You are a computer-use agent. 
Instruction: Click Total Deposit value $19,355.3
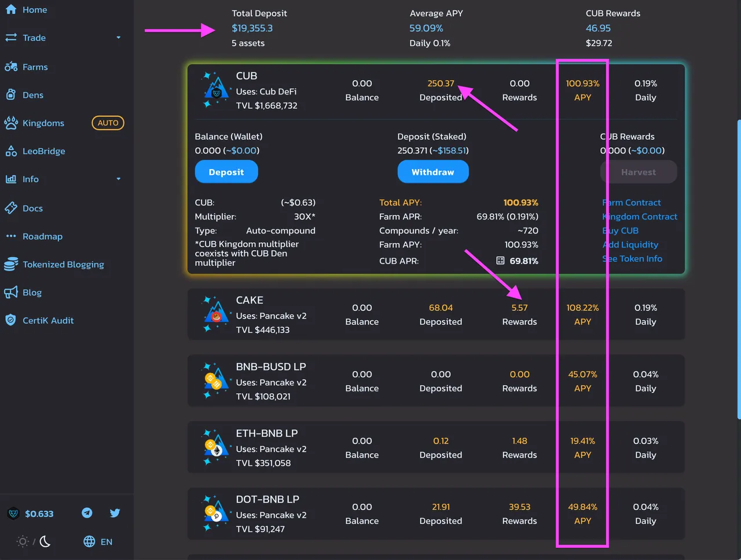(252, 28)
